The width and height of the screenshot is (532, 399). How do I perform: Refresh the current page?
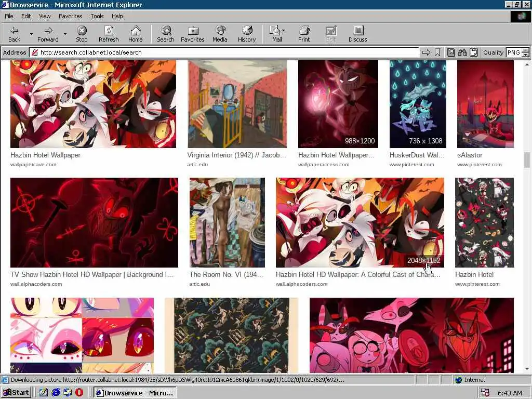tap(109, 34)
